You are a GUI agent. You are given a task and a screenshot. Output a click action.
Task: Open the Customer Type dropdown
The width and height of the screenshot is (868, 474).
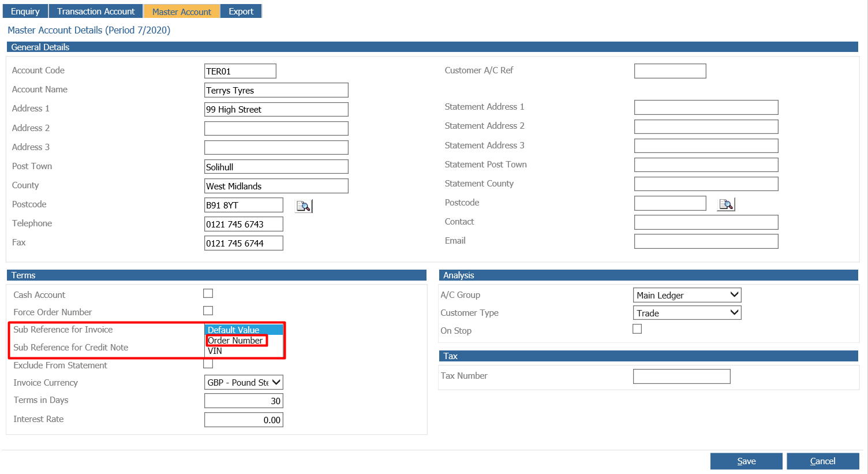point(687,313)
